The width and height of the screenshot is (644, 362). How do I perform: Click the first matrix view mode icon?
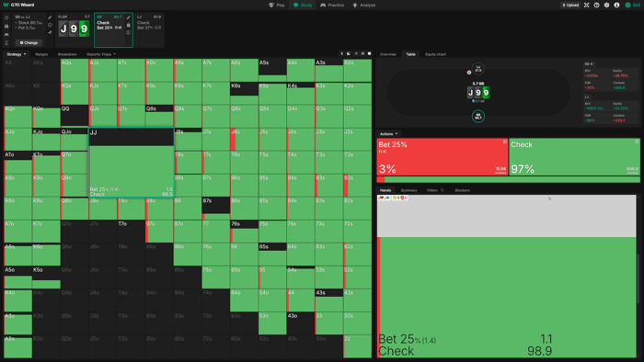coord(341,53)
